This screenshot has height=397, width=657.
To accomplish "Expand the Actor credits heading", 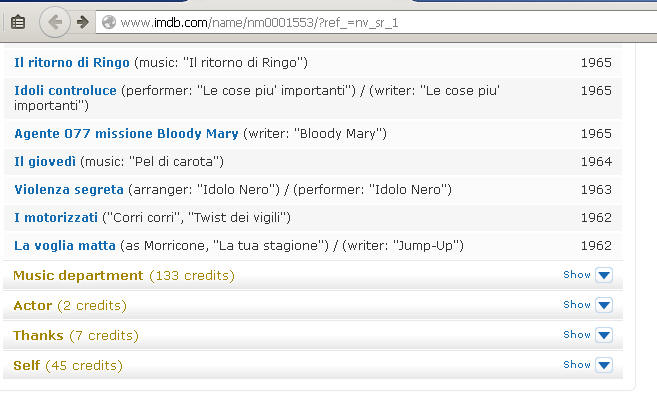I will (70, 306).
